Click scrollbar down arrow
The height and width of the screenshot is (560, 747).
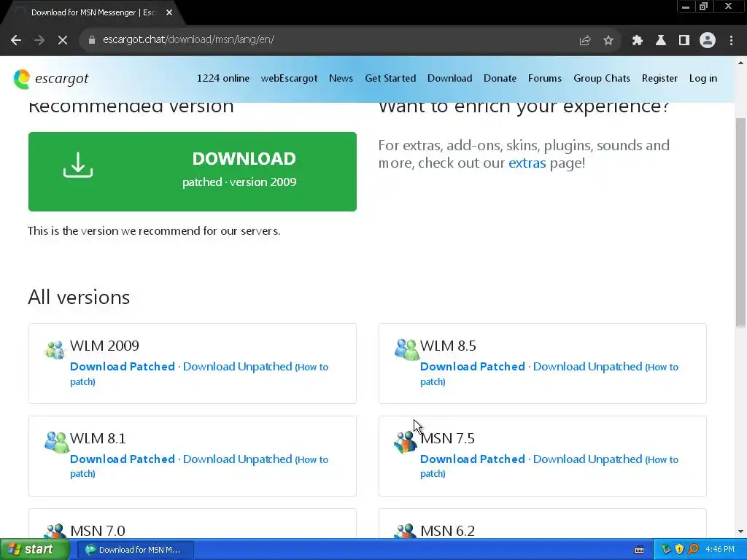click(740, 532)
